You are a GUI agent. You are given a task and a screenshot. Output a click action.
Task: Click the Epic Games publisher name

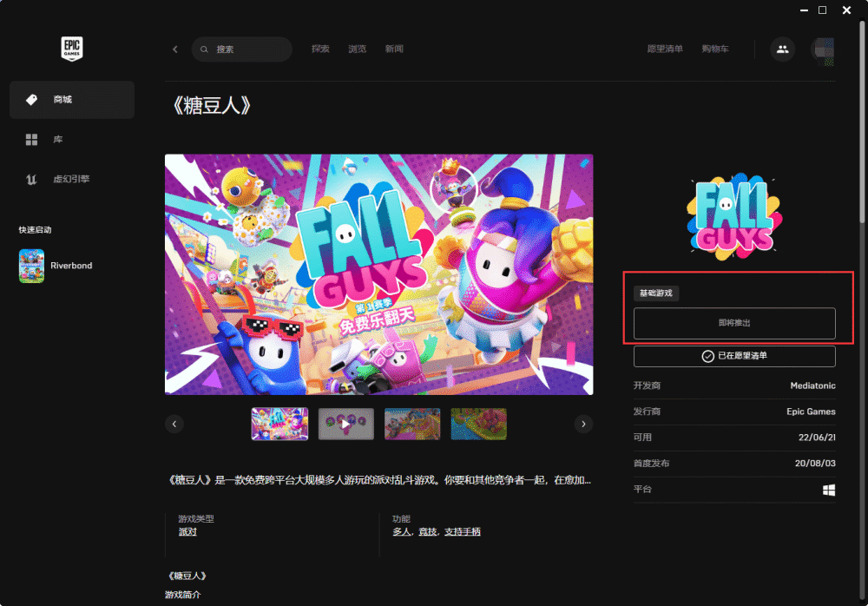coord(811,412)
